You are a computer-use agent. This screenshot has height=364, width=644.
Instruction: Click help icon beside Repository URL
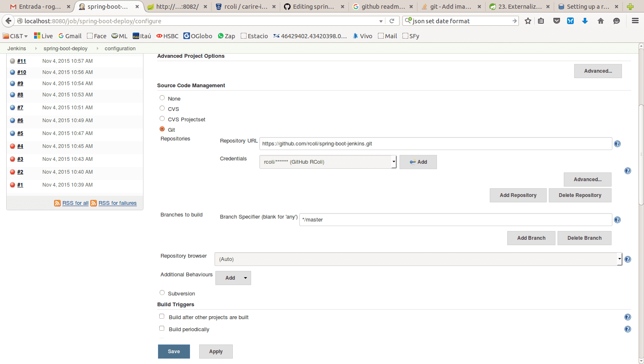[x=617, y=144]
